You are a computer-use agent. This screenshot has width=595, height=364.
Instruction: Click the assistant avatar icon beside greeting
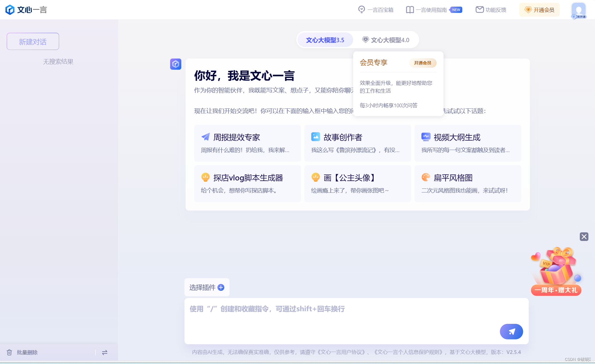[x=176, y=64]
